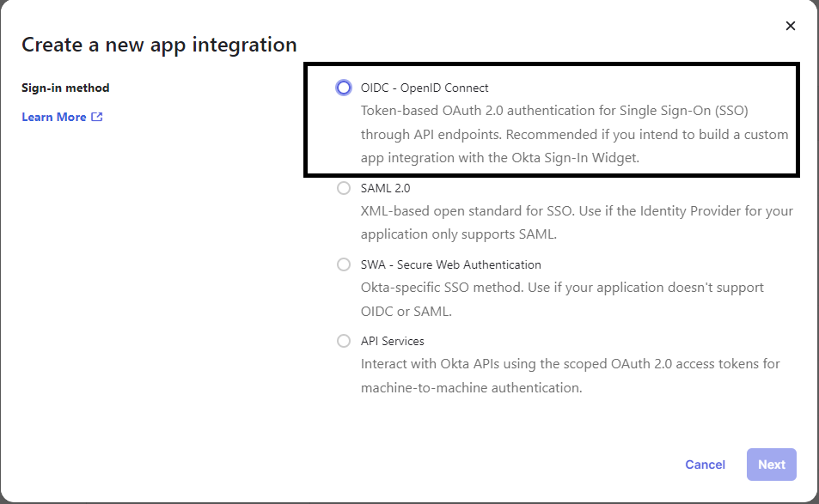Click the machine-to-machine authentication description

(x=471, y=387)
